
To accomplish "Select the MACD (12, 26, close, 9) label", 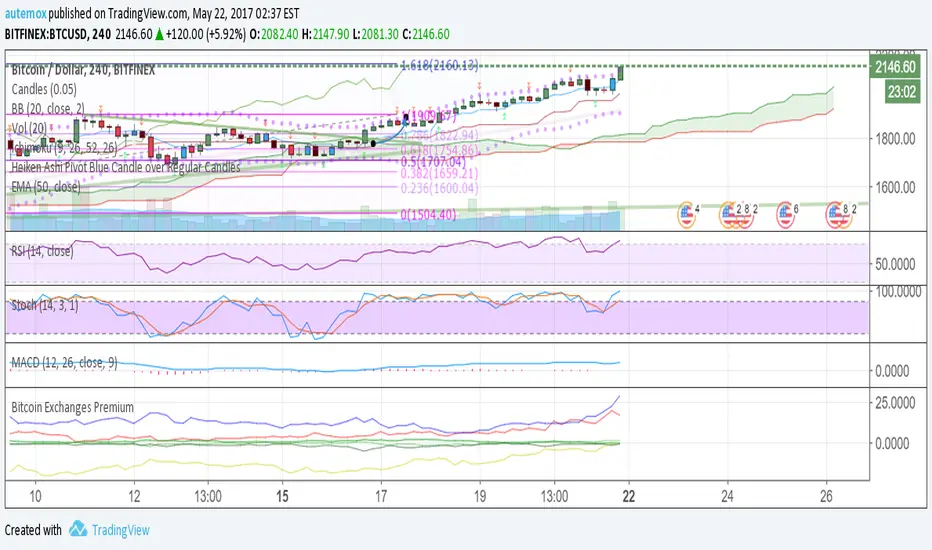I will click(x=64, y=362).
